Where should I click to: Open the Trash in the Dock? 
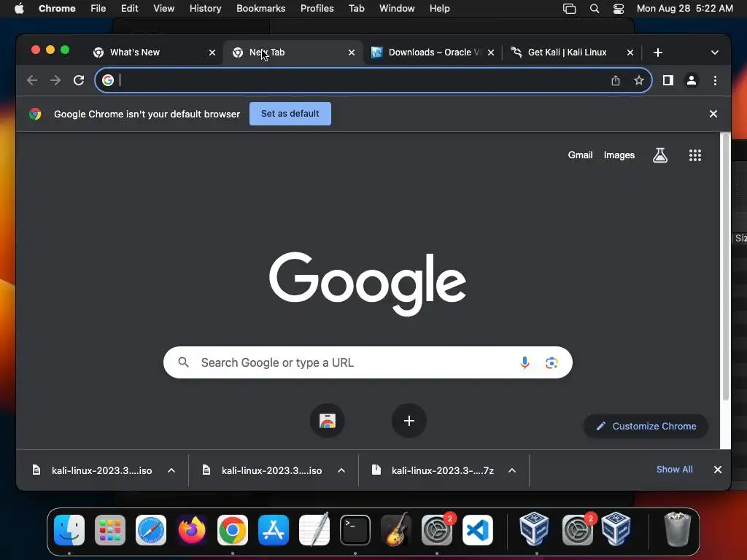pyautogui.click(x=677, y=529)
